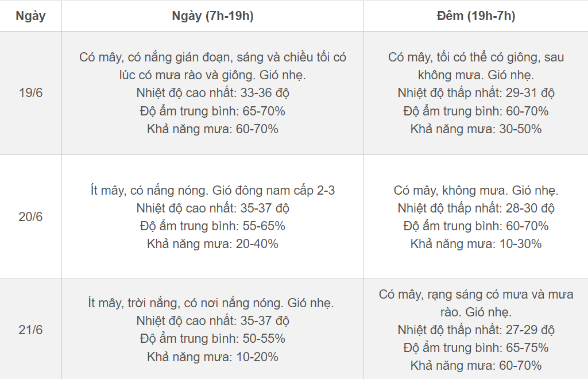Select the 20/6 date cell

click(x=30, y=217)
